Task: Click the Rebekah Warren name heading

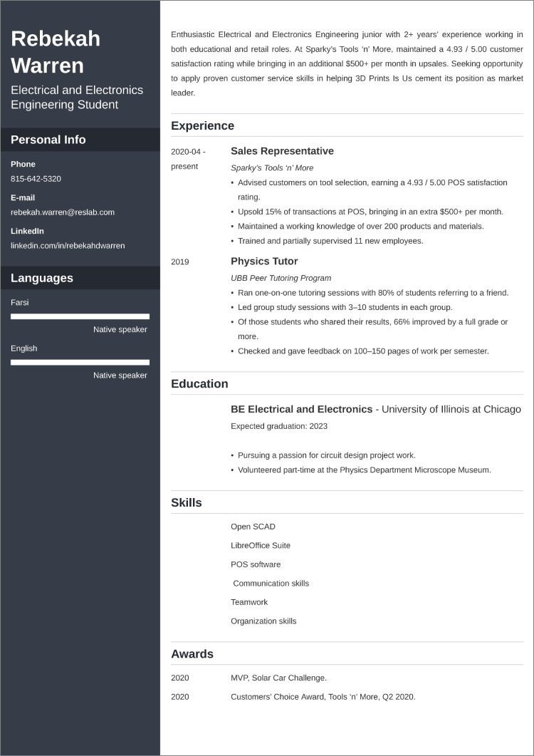Action: (56, 52)
